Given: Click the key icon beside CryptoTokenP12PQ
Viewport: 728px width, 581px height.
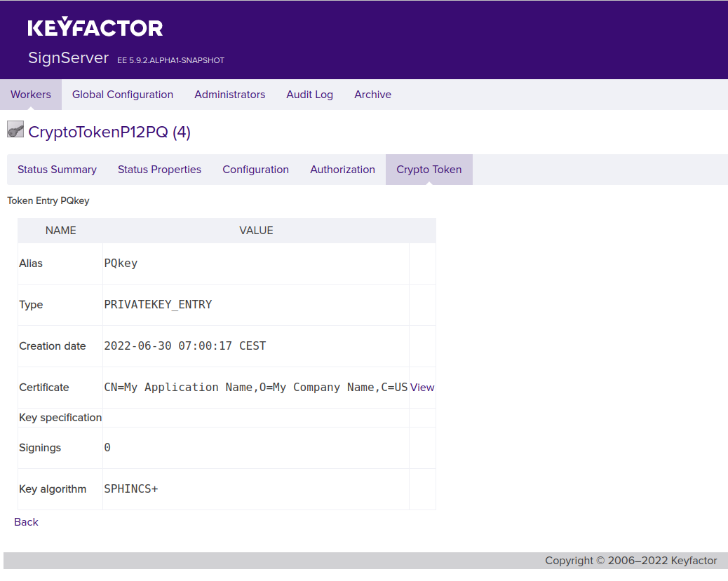Looking at the screenshot, I should (15, 130).
